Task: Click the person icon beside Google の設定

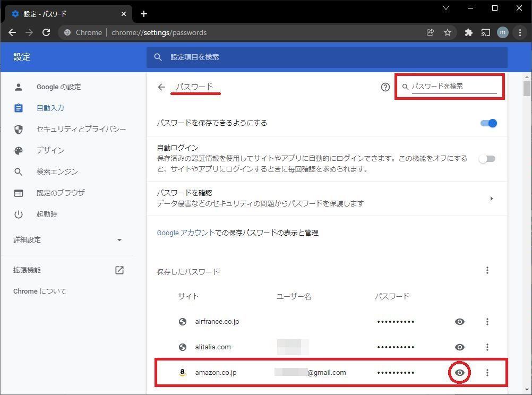Action: (19, 87)
